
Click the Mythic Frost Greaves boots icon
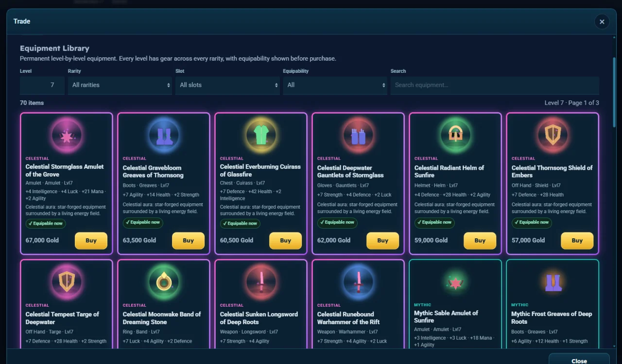coord(553,282)
